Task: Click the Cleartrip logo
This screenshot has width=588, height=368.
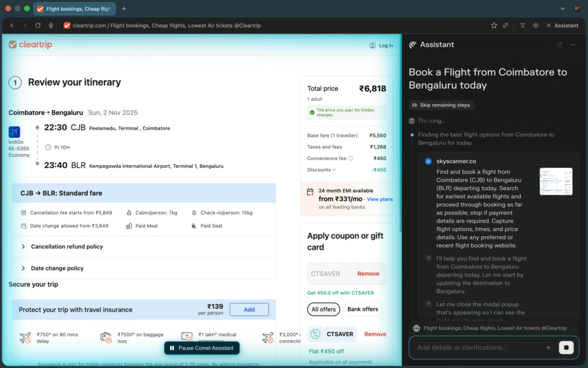Action: 32,45
